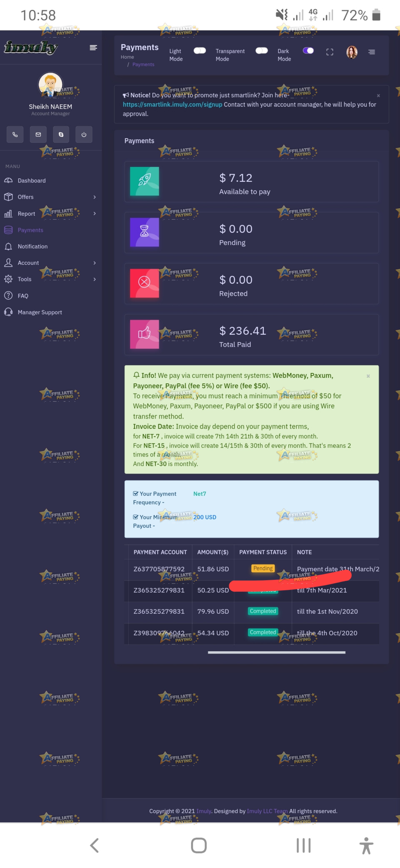400x868 pixels.
Task: Click the table horizontal scrollbar
Action: [x=276, y=652]
